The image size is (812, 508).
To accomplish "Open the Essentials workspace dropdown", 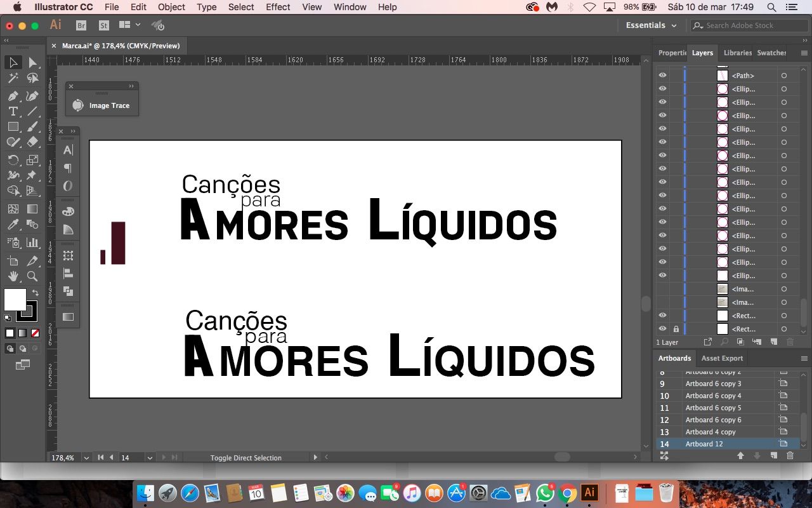I will coord(651,25).
